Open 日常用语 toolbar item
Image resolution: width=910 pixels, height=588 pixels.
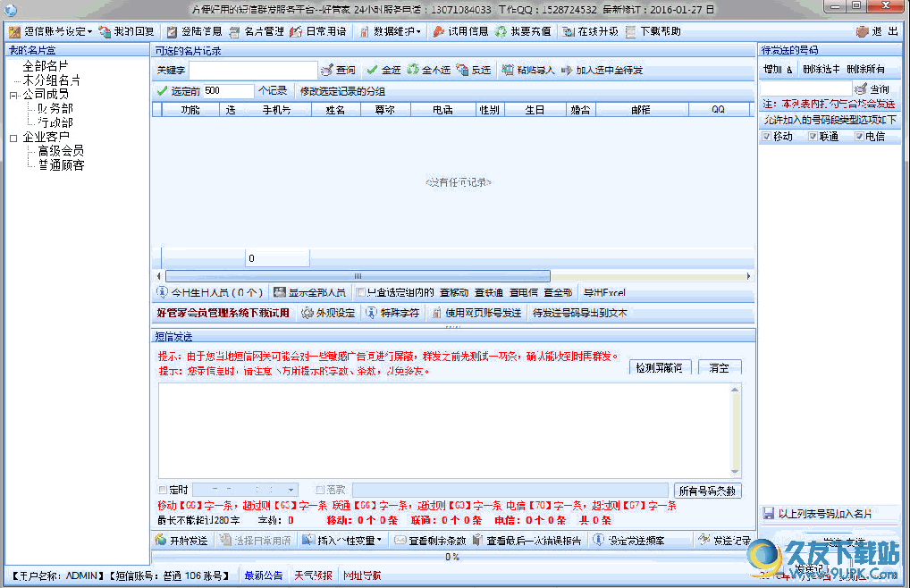[x=318, y=31]
